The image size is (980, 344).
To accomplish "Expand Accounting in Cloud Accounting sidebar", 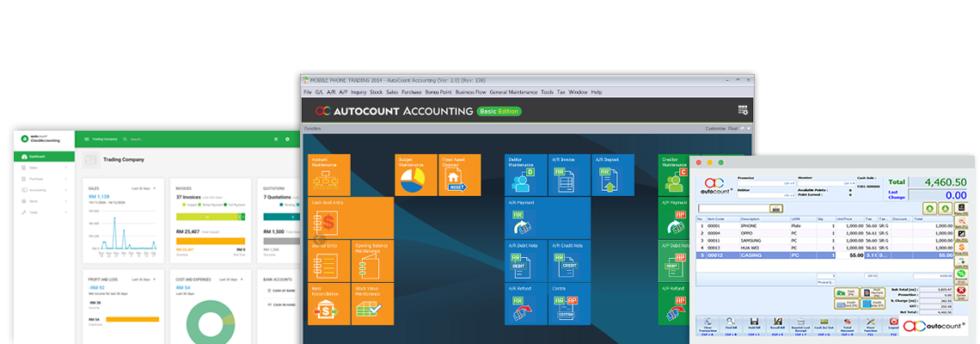I will 44,189.
